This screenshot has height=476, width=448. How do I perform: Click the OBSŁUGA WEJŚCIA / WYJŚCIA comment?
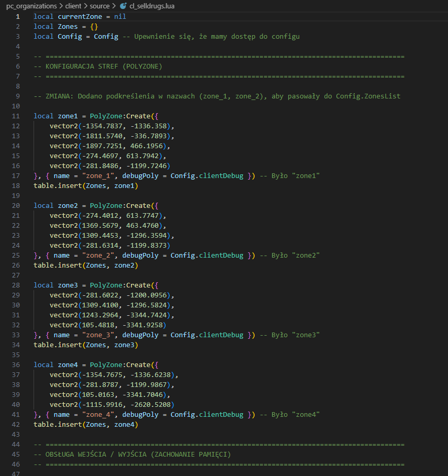point(132,454)
